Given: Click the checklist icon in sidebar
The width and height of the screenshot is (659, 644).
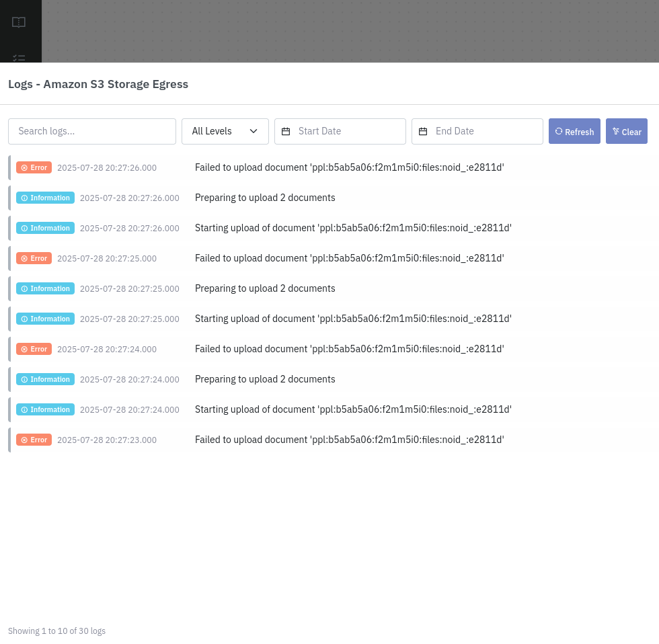Looking at the screenshot, I should (19, 58).
